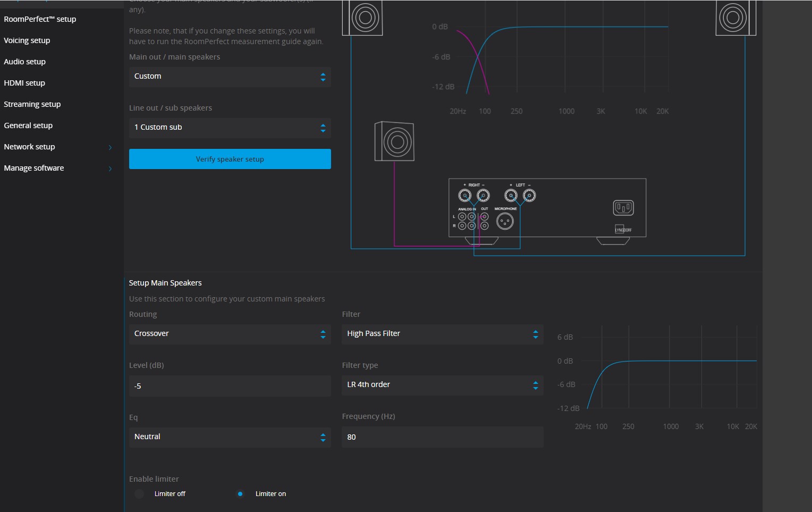This screenshot has width=812, height=512.
Task: Open the Filter type dropdown showing LR 4th order
Action: 442,385
